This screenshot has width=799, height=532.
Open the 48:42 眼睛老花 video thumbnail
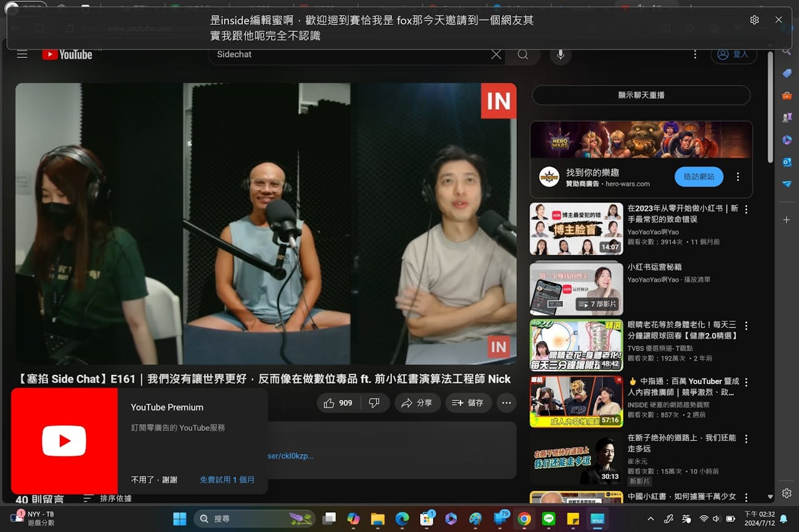click(x=576, y=346)
